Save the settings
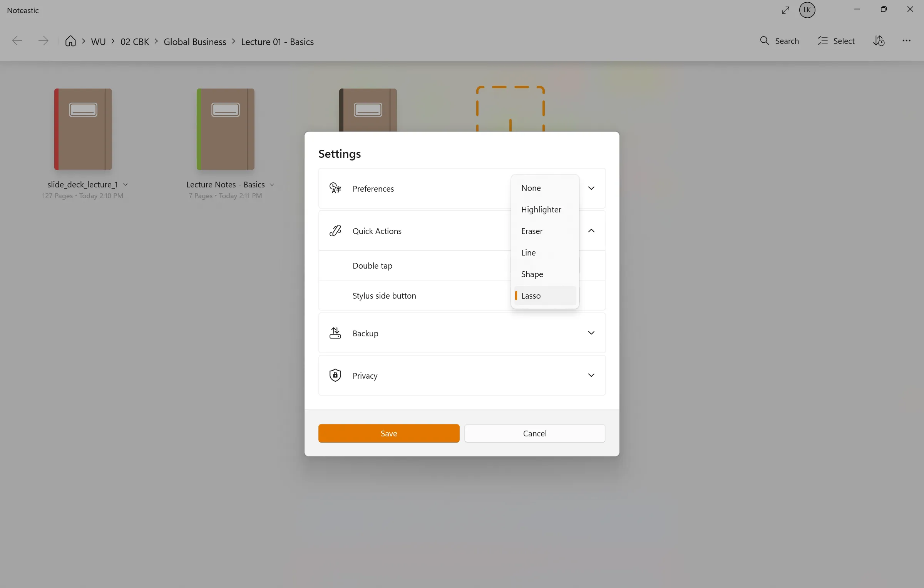 [x=389, y=433]
